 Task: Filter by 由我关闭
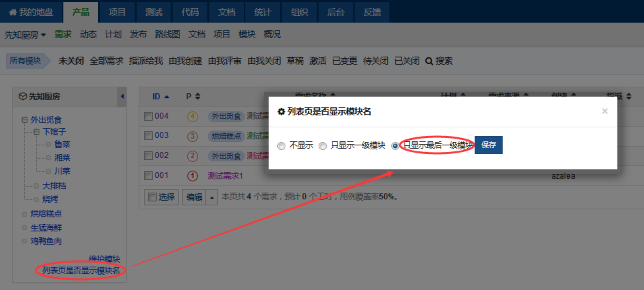click(x=265, y=61)
